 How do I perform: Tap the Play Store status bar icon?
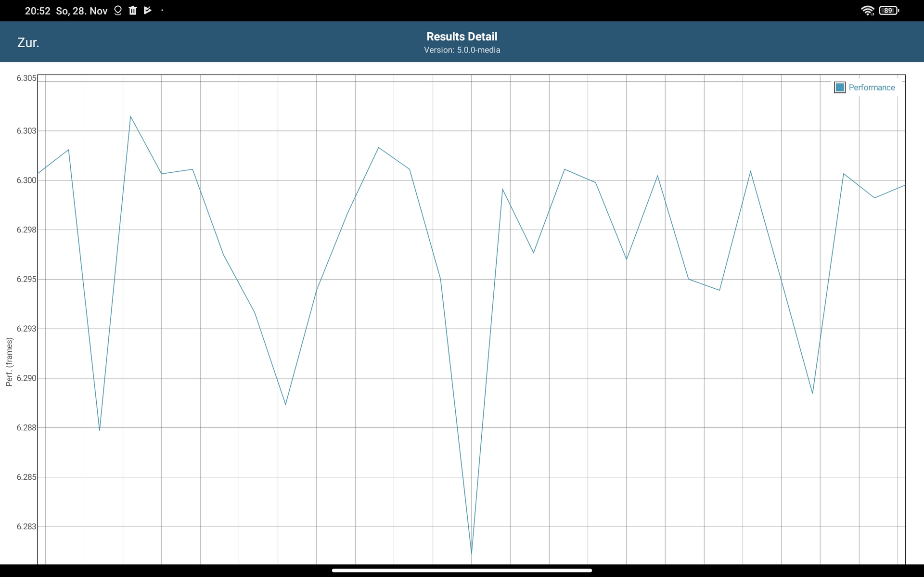tap(148, 10)
